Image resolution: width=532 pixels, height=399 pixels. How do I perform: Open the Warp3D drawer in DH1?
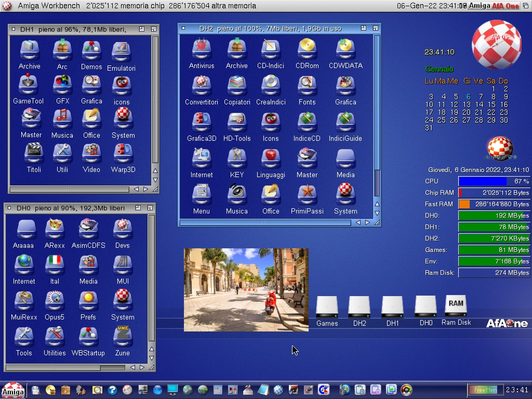123,154
